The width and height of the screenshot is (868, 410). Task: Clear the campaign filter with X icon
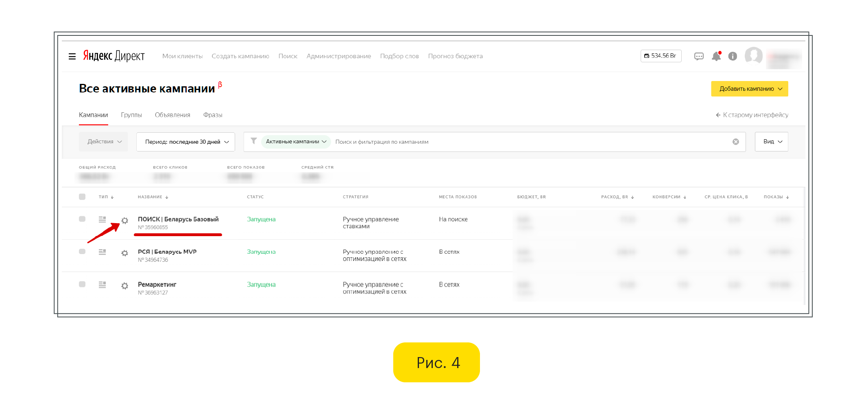click(x=736, y=142)
